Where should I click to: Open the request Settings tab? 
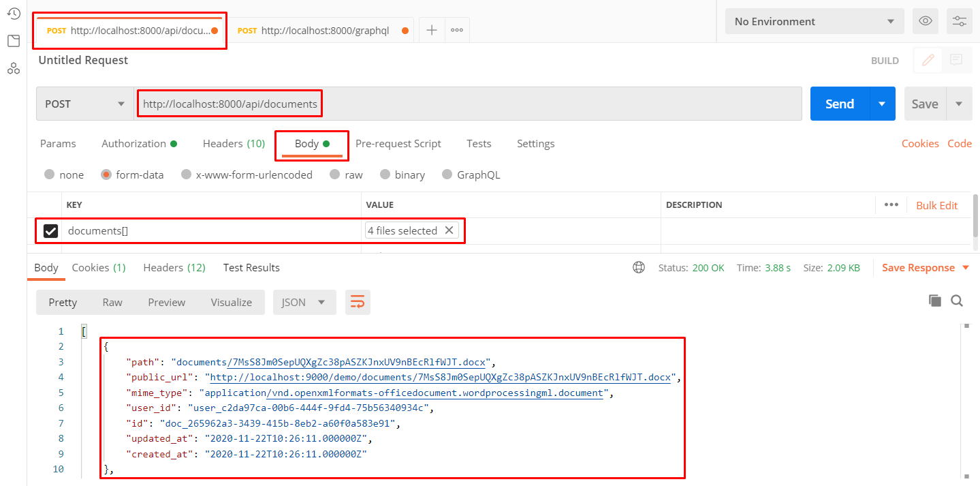coord(535,143)
